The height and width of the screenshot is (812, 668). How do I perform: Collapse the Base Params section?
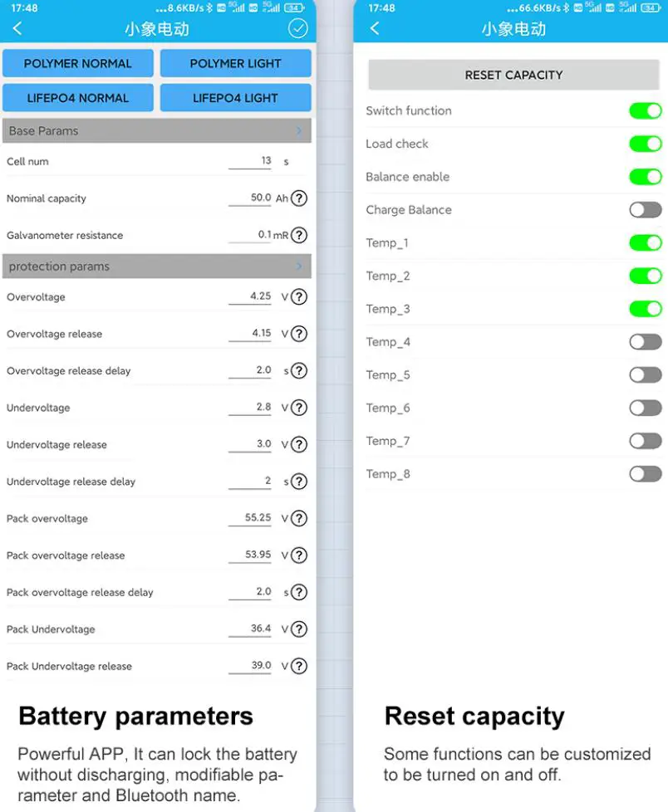(x=299, y=131)
